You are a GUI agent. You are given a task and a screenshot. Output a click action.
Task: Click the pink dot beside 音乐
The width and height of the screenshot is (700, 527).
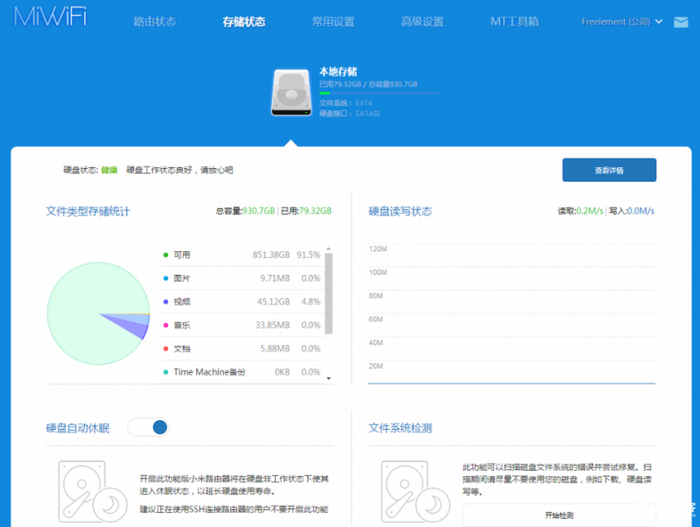(165, 325)
